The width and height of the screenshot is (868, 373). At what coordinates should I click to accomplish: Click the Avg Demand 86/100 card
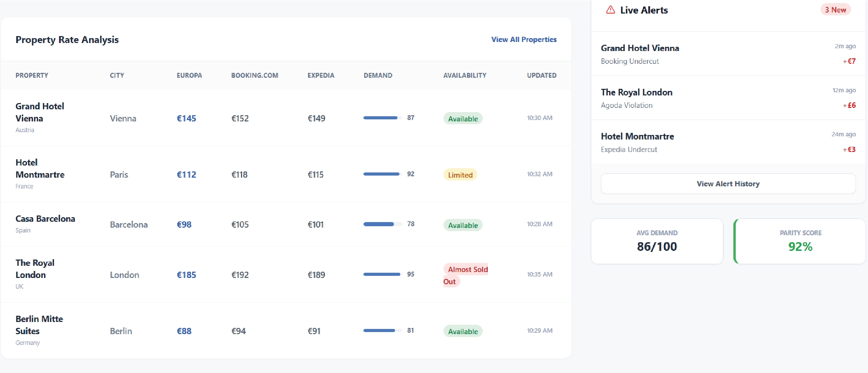click(x=657, y=241)
